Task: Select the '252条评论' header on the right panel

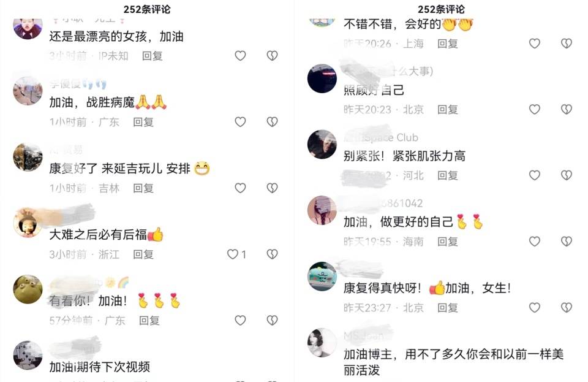Action: (x=441, y=9)
